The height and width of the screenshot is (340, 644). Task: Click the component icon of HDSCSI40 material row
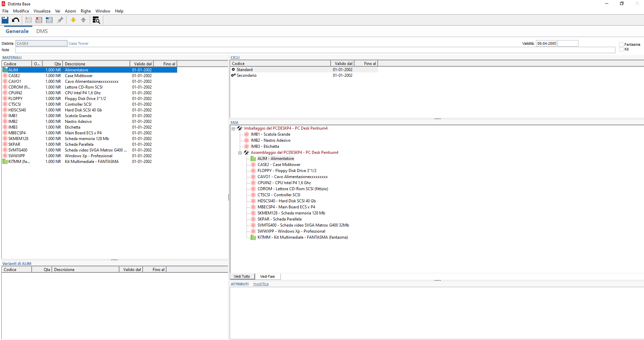5,110
